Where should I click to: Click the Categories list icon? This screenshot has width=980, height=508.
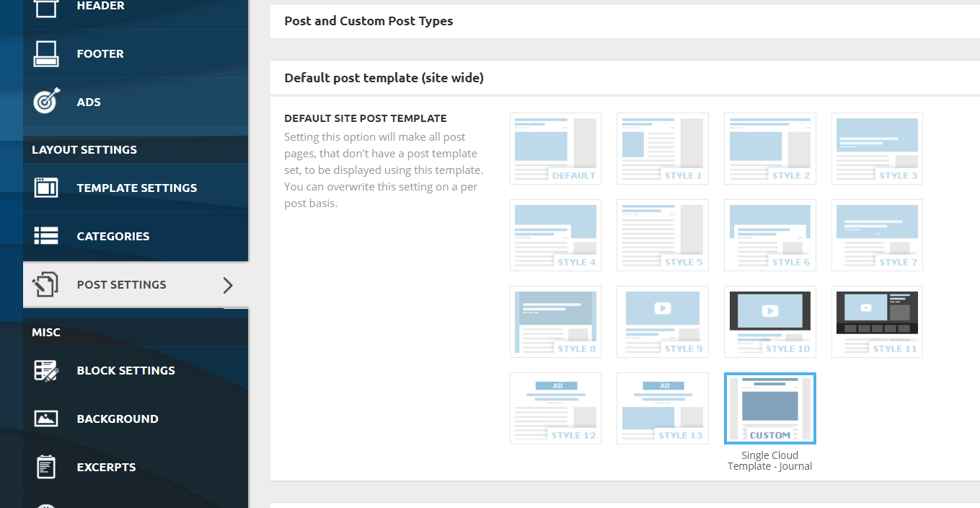(46, 236)
